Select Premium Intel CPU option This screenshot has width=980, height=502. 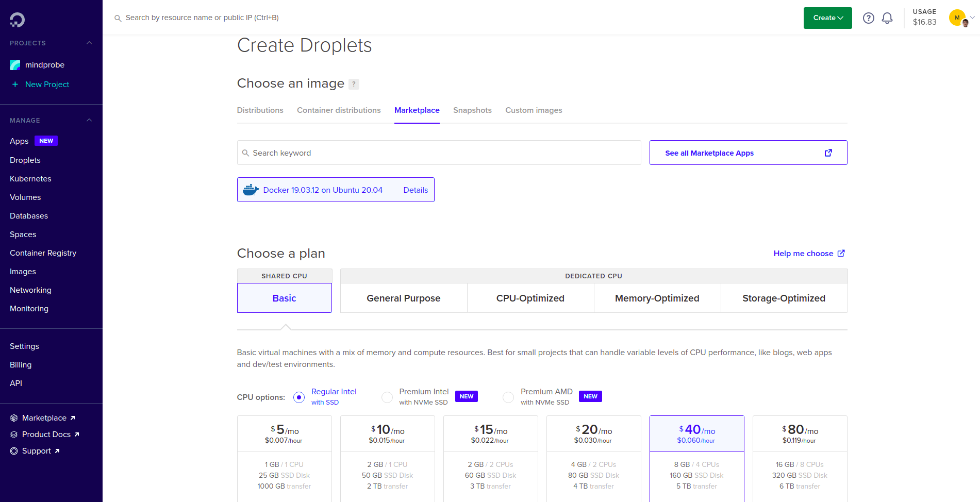click(387, 397)
